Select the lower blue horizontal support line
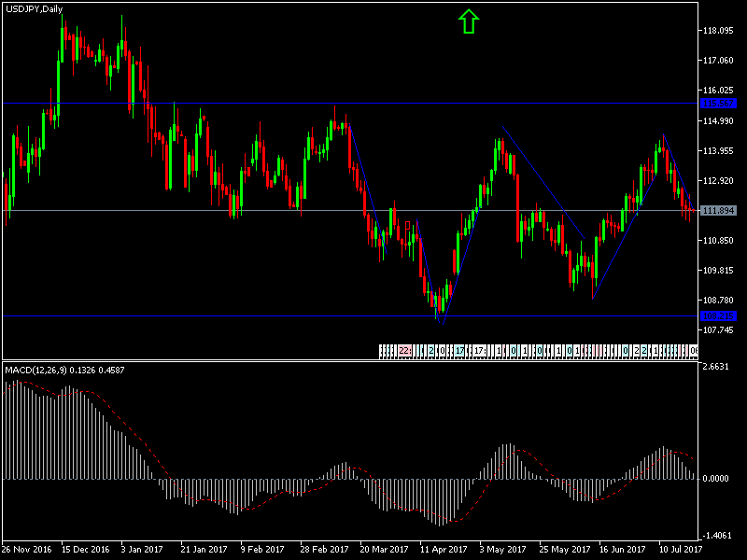The width and height of the screenshot is (747, 560). 280,315
